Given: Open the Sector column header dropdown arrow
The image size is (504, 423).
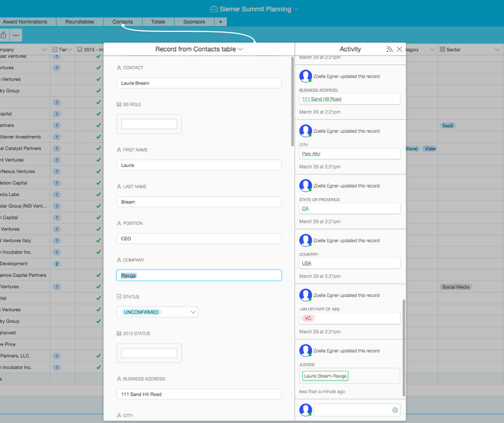Looking at the screenshot, I should 497,50.
